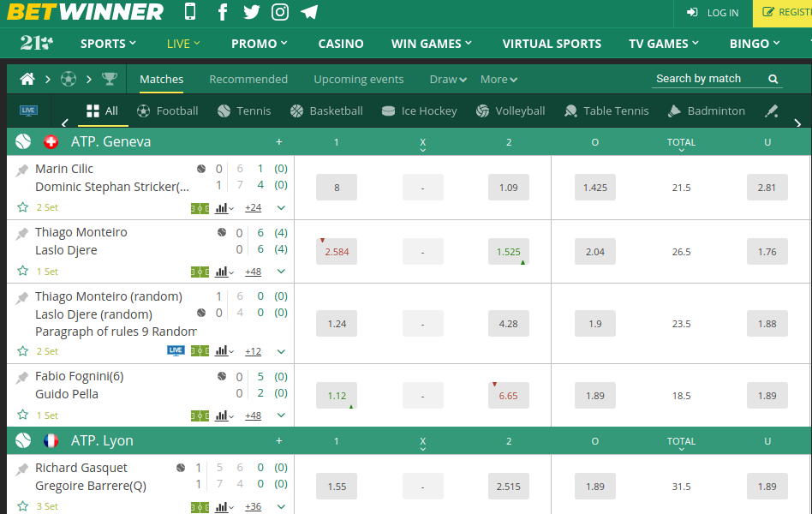Expand markets chevron for Marin Cilic match
The image size is (812, 514).
point(281,208)
